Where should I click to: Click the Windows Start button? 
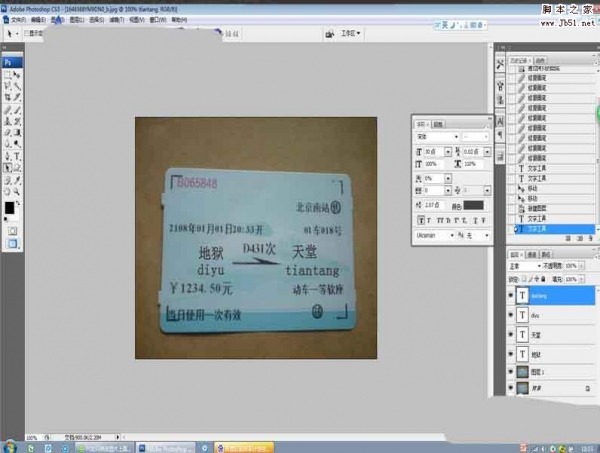(x=10, y=447)
